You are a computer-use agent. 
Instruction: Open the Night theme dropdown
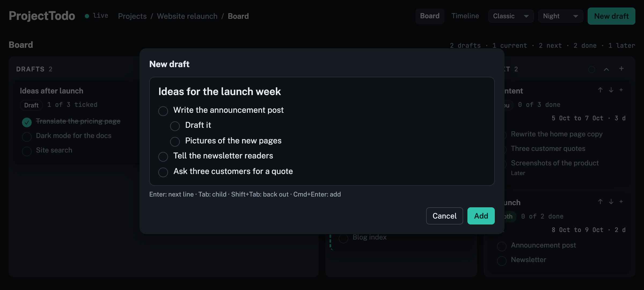(x=561, y=16)
